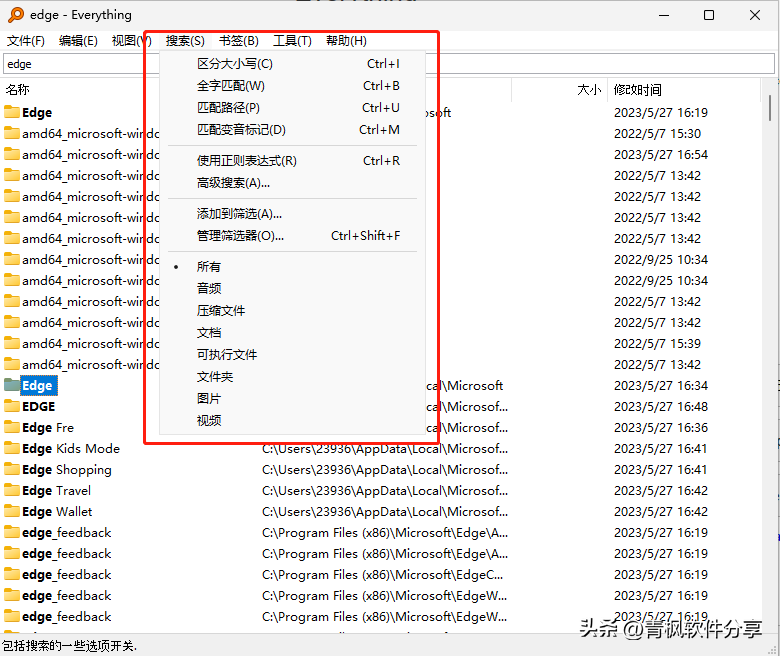Open 高级搜索(A)... advanced search
This screenshot has height=656, width=780.
pos(292,183)
